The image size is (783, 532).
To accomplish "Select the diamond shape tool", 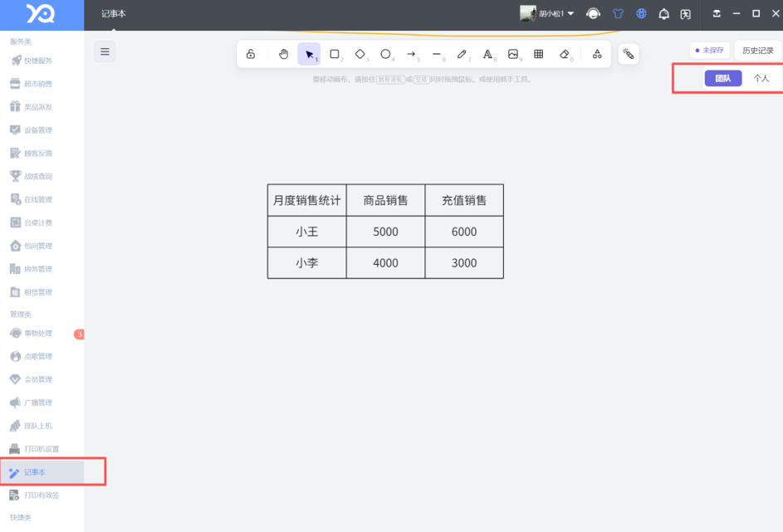I will (x=360, y=54).
